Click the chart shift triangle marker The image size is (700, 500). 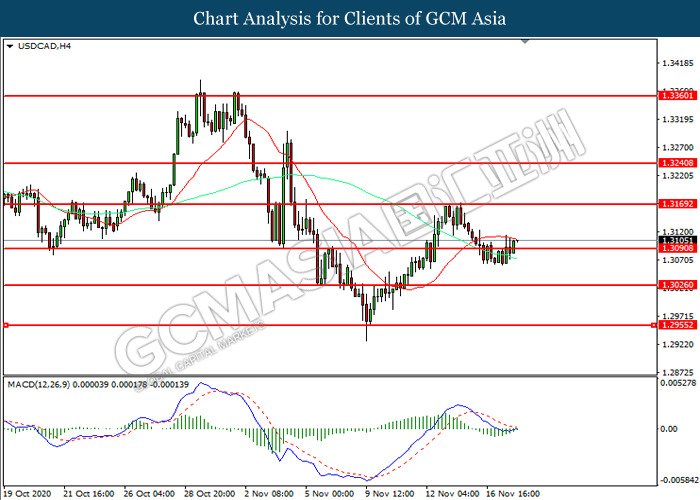coord(525,42)
